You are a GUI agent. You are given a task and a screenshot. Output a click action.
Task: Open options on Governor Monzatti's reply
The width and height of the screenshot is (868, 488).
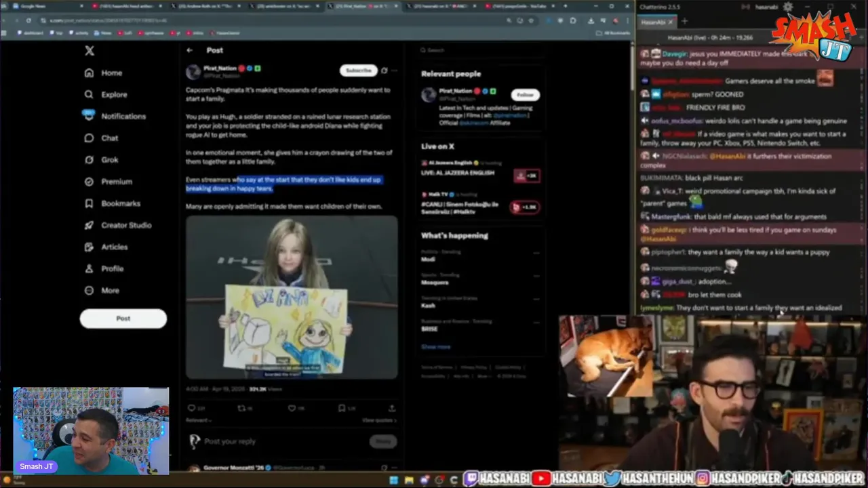point(394,468)
